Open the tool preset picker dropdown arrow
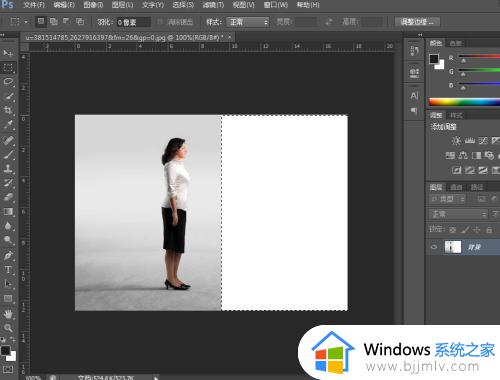 [26, 22]
